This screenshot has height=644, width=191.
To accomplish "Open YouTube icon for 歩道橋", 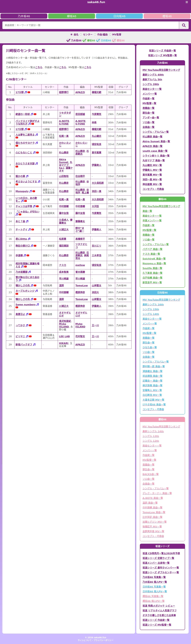I will click(x=28, y=256).
